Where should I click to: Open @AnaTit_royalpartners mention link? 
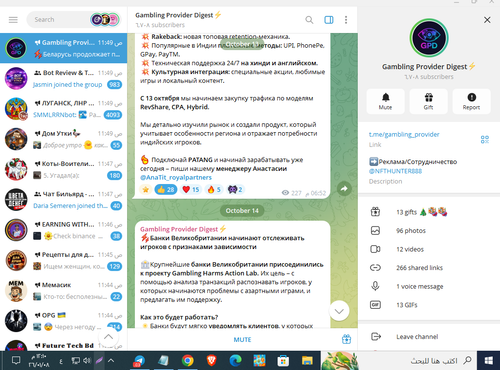pyautogui.click(x=176, y=177)
